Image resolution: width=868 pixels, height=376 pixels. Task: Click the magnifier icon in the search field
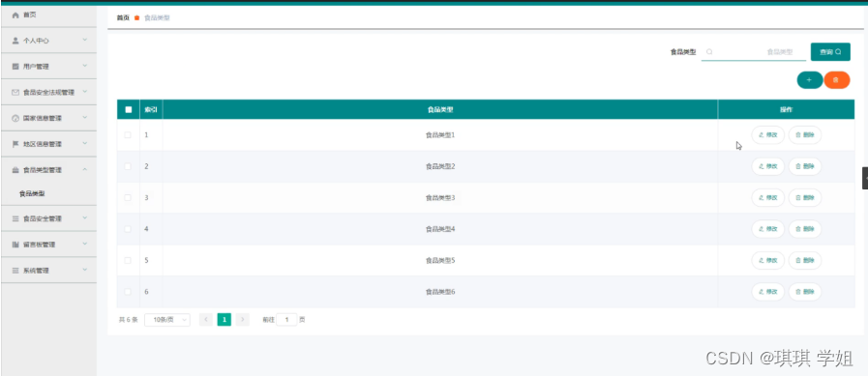coord(709,52)
